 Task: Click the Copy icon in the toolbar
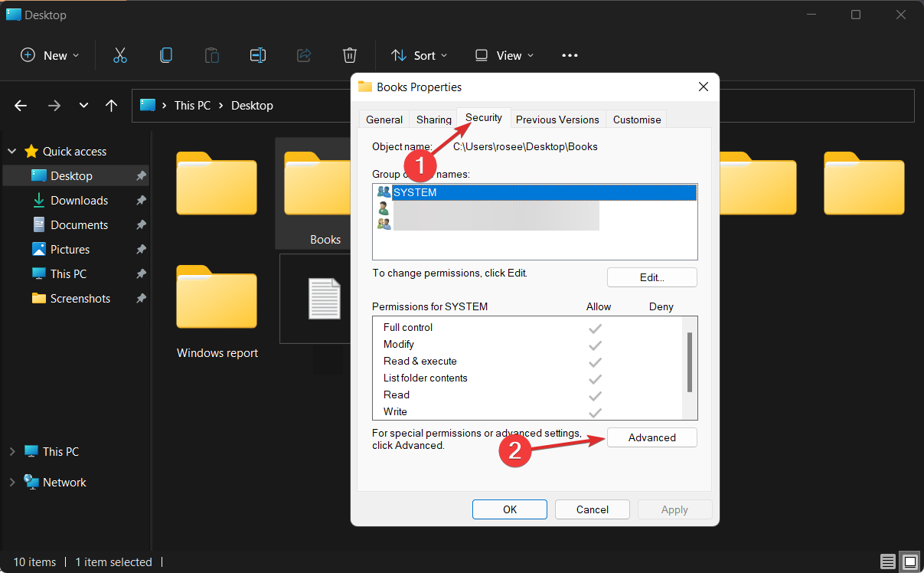[166, 55]
